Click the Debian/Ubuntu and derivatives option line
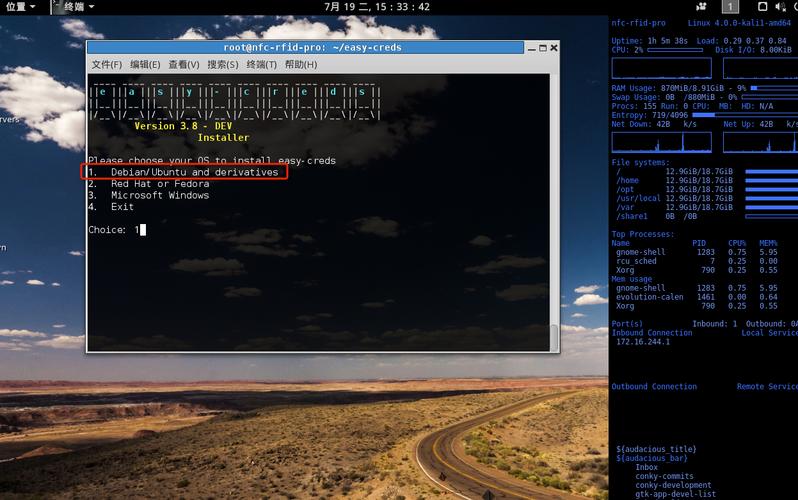This screenshot has height=500, width=798. (194, 172)
